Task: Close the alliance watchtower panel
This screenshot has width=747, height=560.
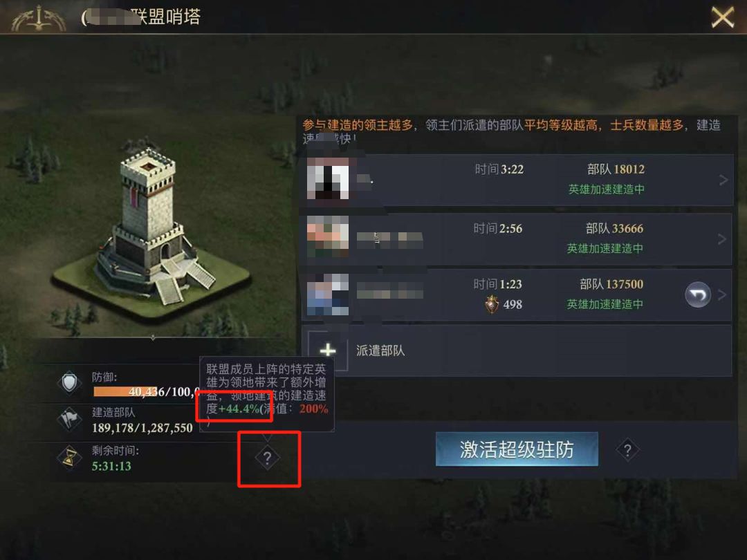Action: coord(722,17)
